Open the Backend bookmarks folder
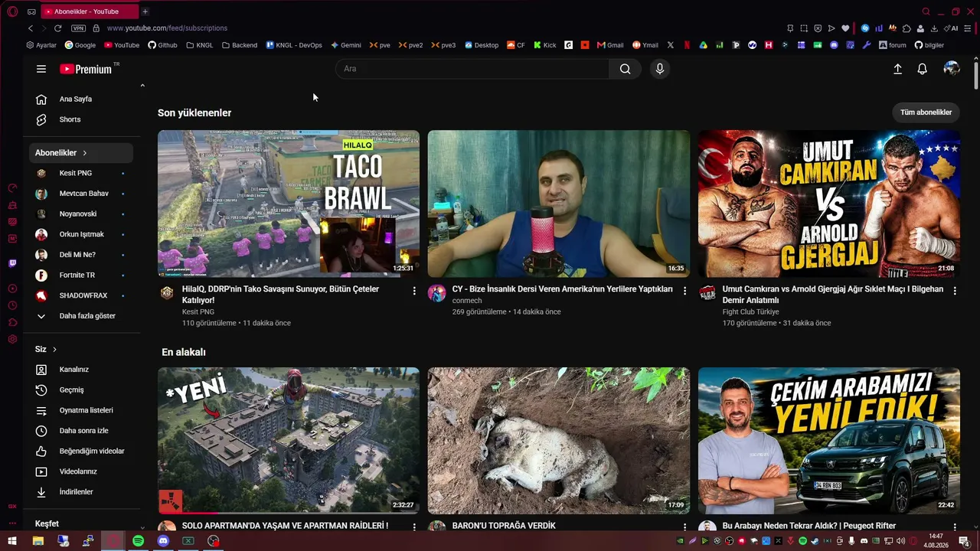980x551 pixels. [x=240, y=45]
